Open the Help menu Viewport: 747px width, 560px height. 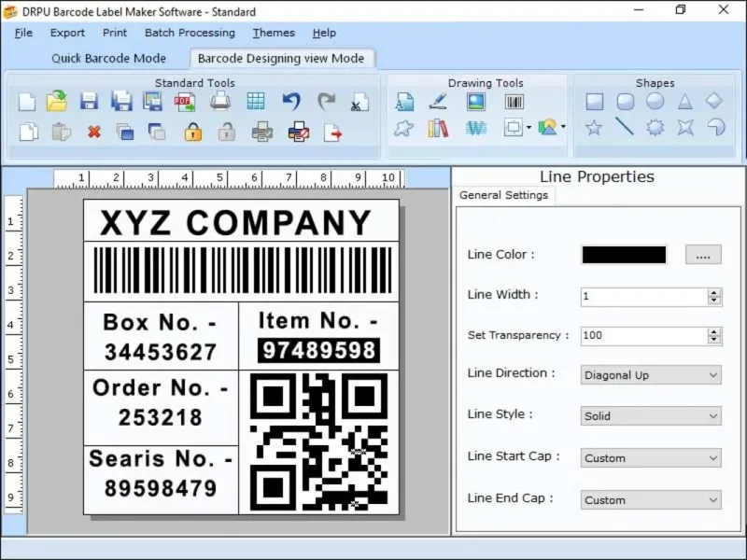click(324, 33)
